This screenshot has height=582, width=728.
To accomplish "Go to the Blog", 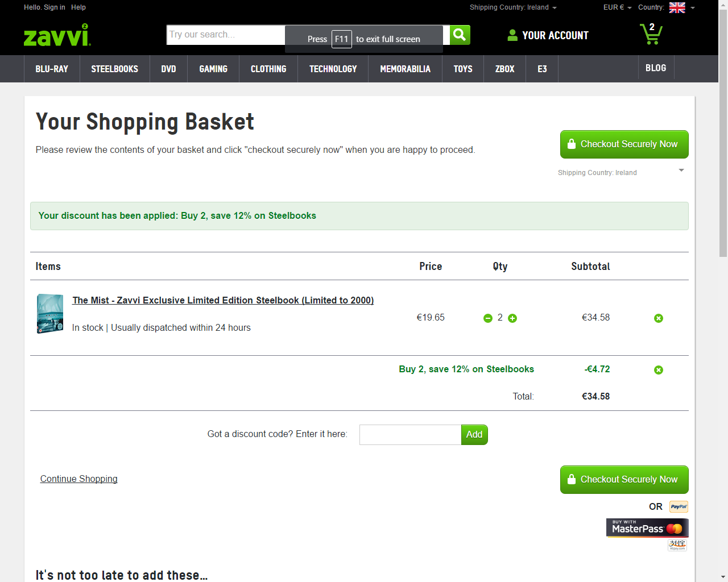I will (656, 68).
